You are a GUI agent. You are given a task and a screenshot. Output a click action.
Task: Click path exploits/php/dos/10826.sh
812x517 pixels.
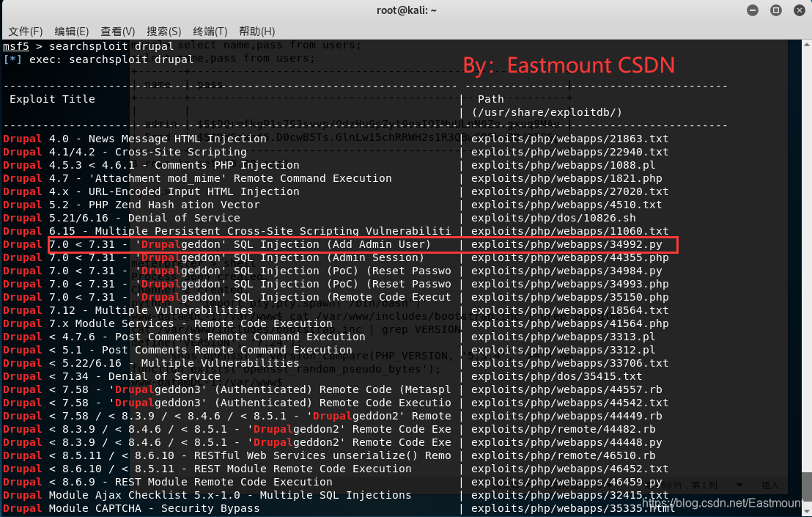[553, 218]
